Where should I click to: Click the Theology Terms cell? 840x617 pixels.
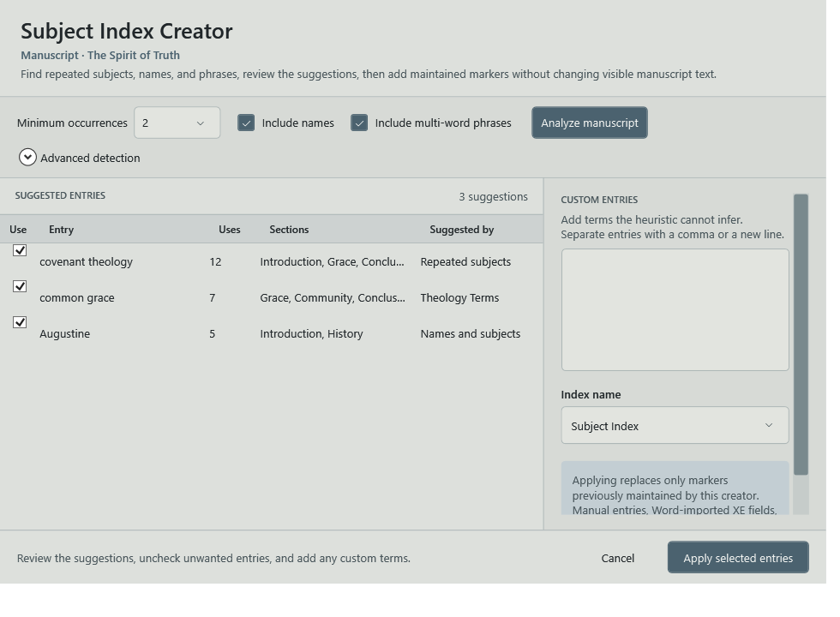click(x=459, y=298)
